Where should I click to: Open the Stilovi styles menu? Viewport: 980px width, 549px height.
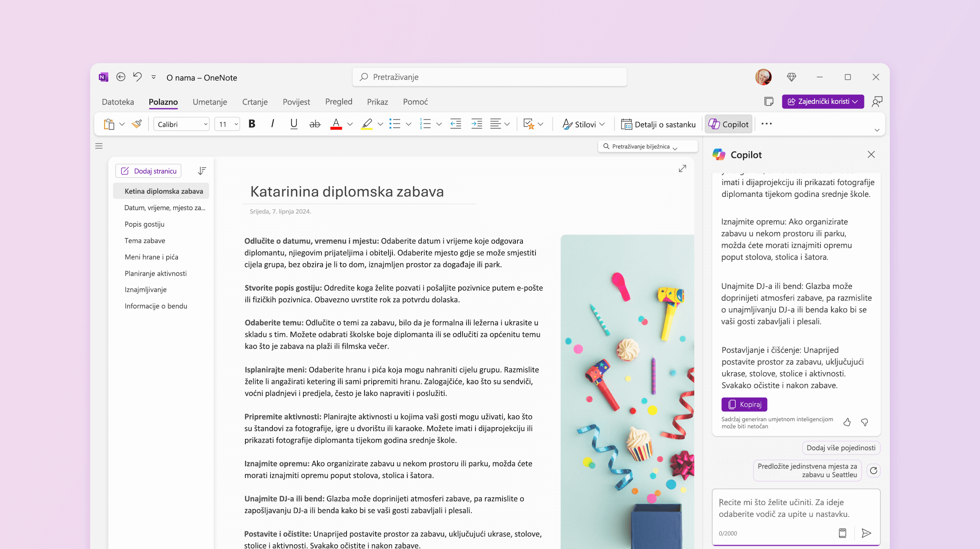[584, 124]
